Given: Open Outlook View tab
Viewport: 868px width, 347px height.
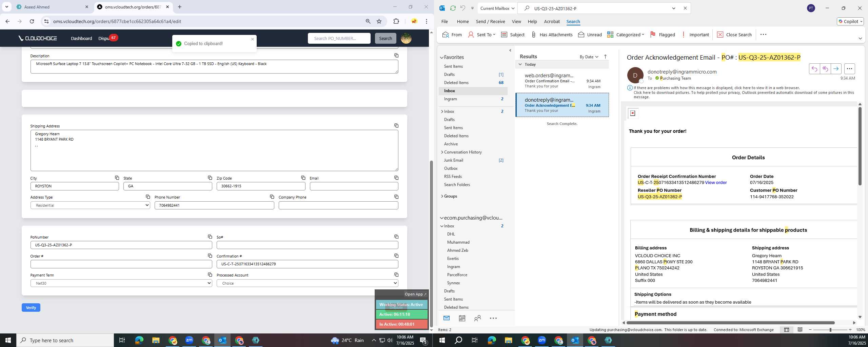Looking at the screenshot, I should coord(516,21).
